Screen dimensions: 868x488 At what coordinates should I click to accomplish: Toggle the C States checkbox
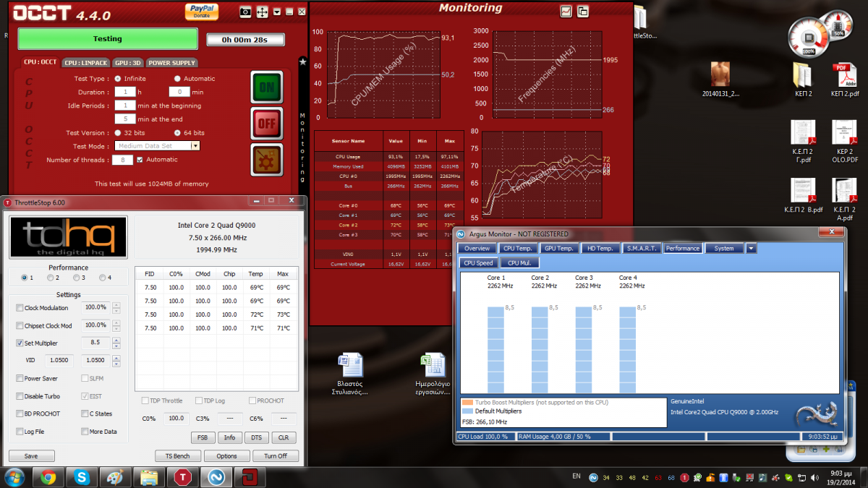coord(85,414)
